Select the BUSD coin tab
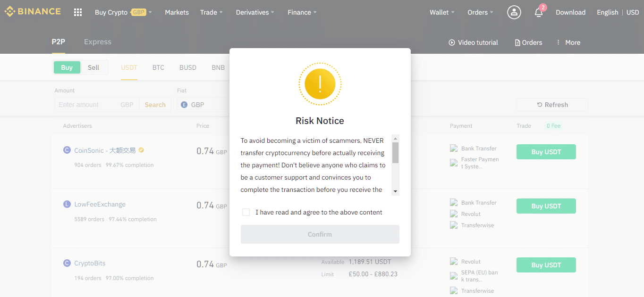The height and width of the screenshot is (297, 644). [x=188, y=67]
